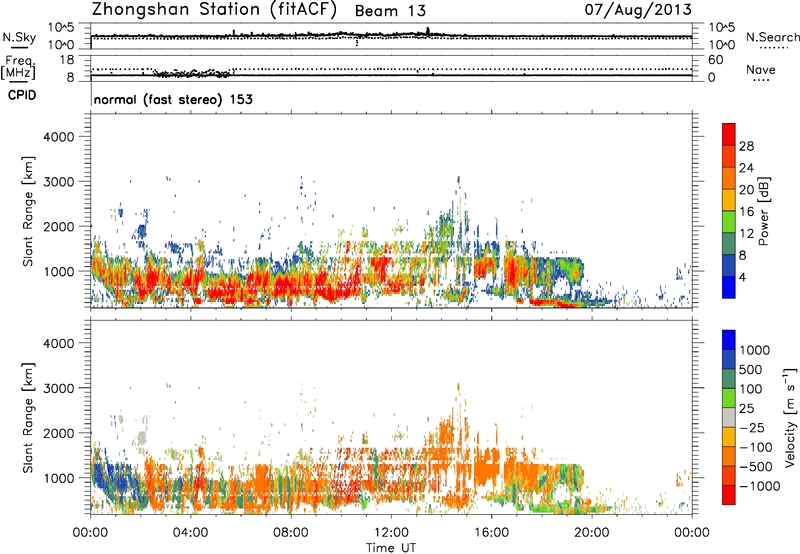Click the '08:00' time axis label
This screenshot has height=554, width=800.
(291, 533)
